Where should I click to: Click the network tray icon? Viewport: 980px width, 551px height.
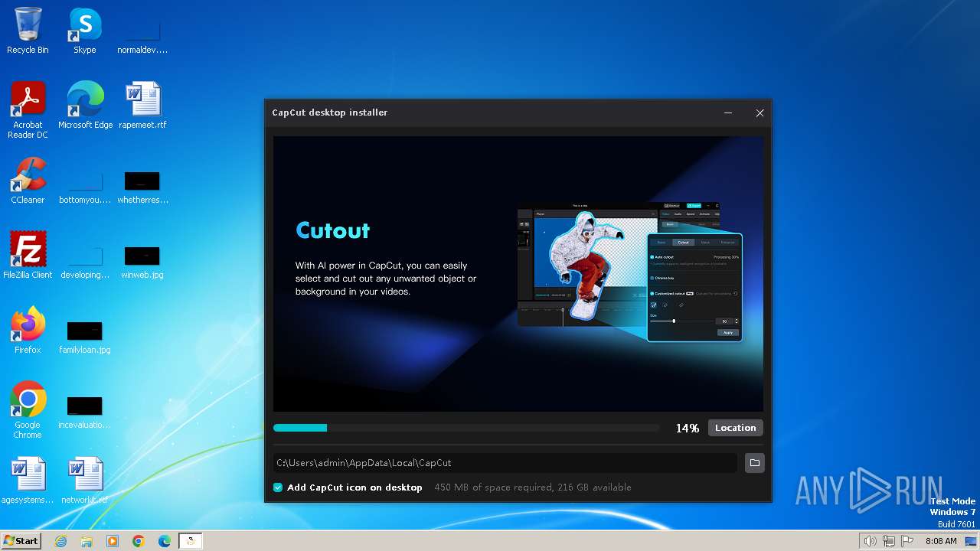[888, 541]
